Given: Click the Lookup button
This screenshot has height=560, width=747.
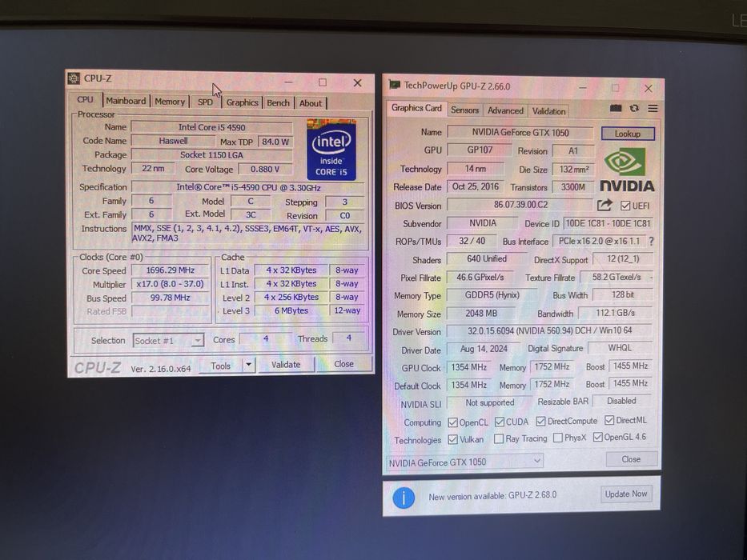Looking at the screenshot, I should (x=628, y=134).
